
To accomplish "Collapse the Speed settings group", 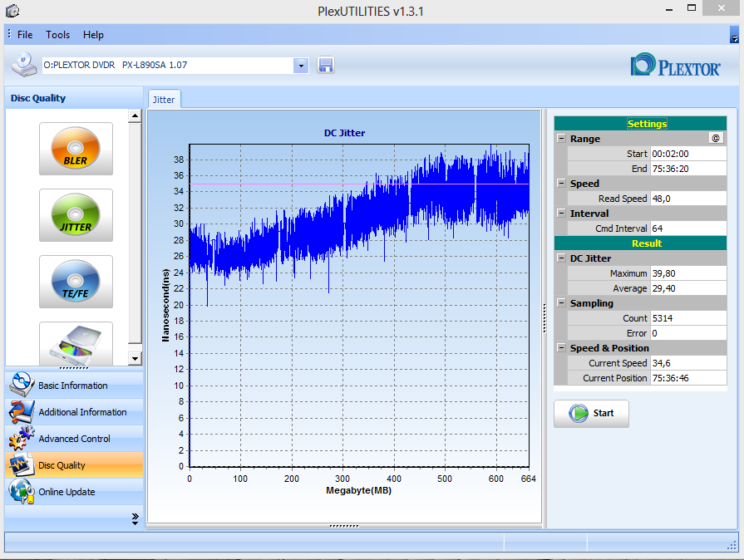I will (x=561, y=183).
